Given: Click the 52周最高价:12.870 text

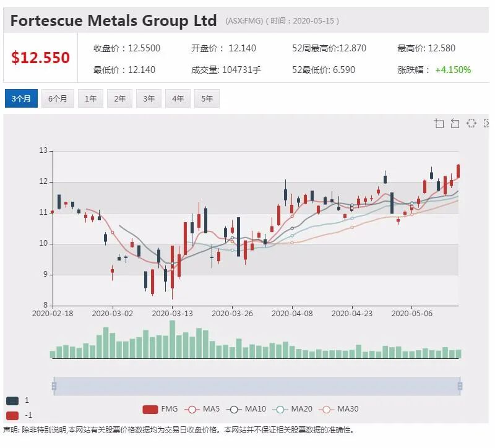Looking at the screenshot, I should 329,48.
